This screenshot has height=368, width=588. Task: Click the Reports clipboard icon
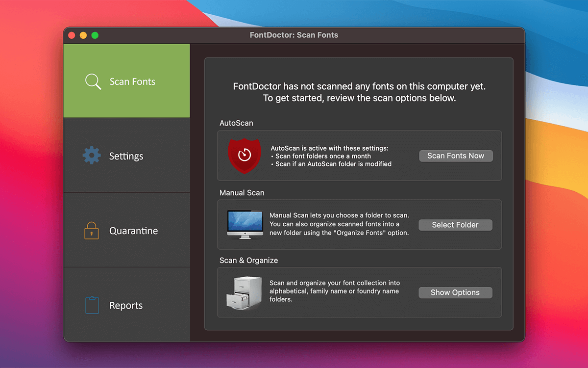click(92, 305)
